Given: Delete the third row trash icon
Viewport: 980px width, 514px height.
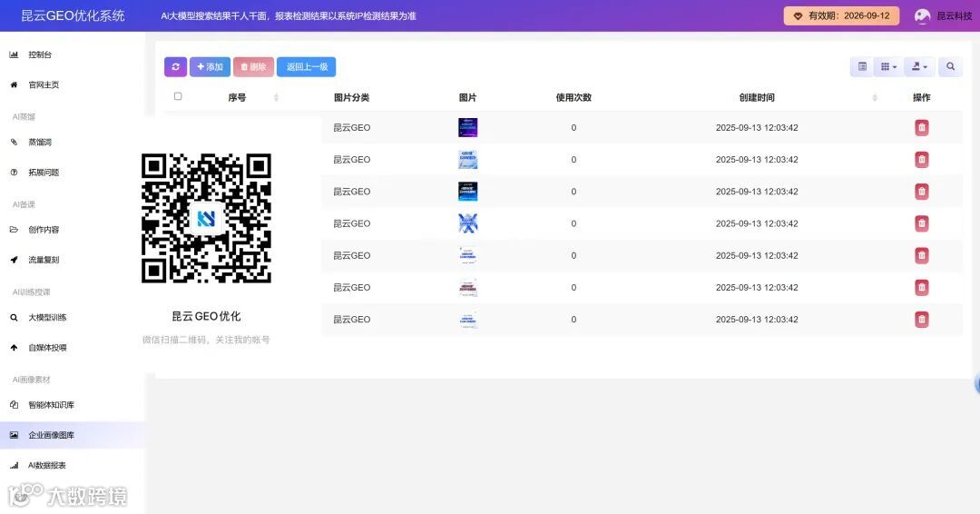Looking at the screenshot, I should [x=921, y=192].
